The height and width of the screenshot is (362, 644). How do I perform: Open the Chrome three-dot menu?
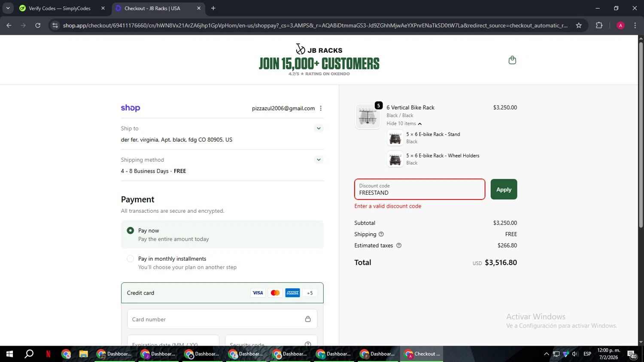(x=635, y=25)
